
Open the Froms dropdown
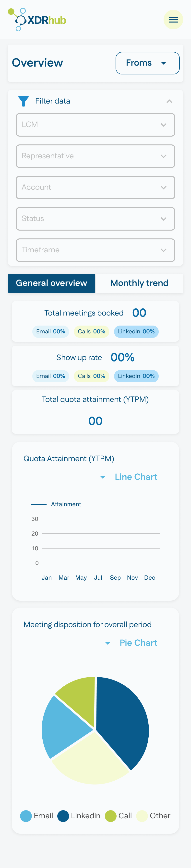point(147,63)
